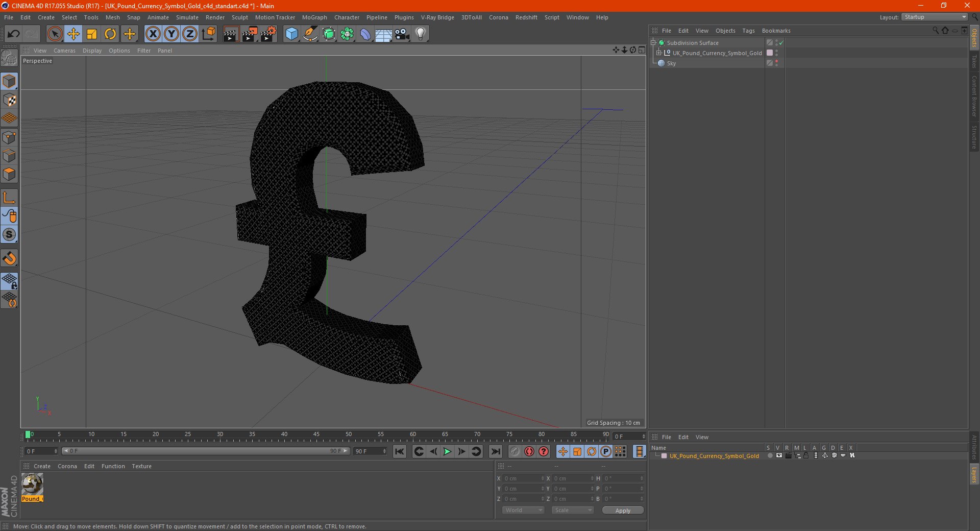Toggle Z axis lock

tap(190, 34)
